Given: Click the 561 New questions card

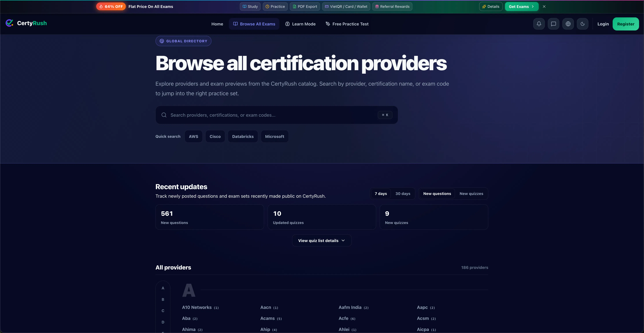Looking at the screenshot, I should pos(209,217).
